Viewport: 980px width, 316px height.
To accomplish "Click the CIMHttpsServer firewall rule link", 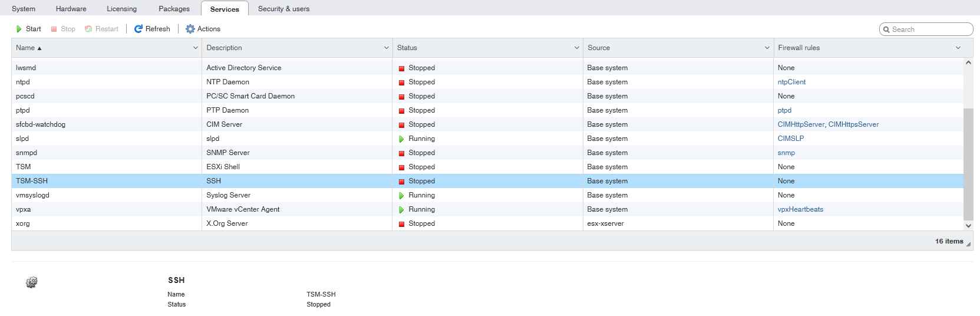I will click(x=853, y=124).
